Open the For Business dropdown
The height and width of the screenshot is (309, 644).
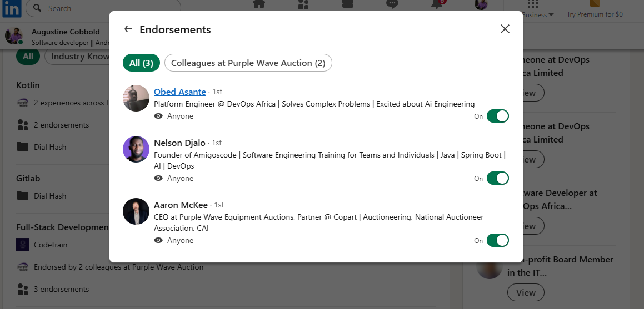[538, 15]
